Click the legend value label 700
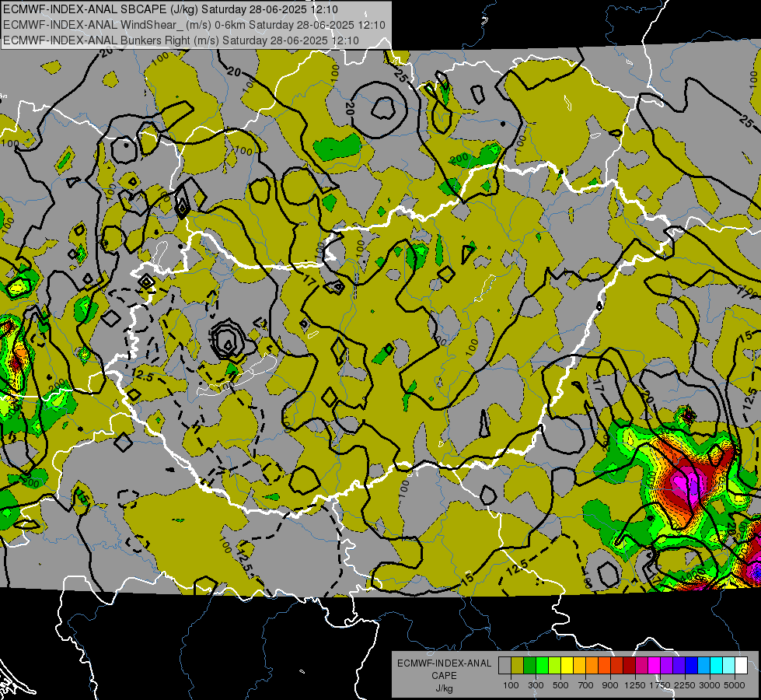The height and width of the screenshot is (700, 761). tap(585, 685)
